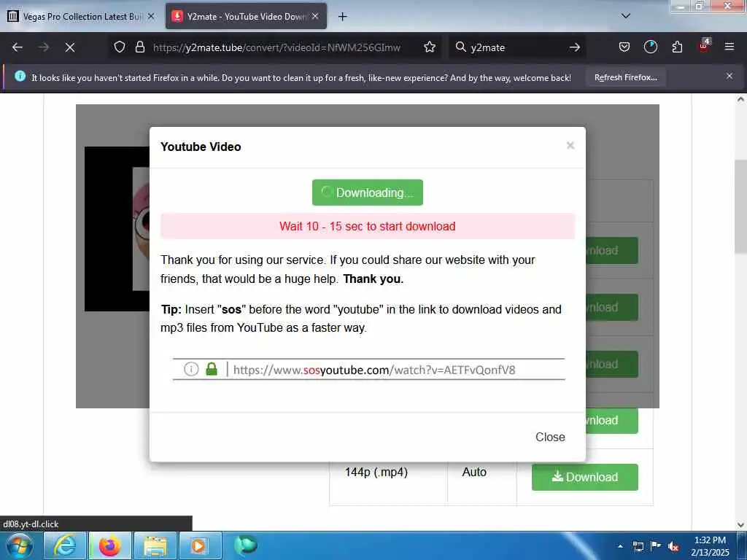
Task: Open Windows Explorer folder icon
Action: 155,545
